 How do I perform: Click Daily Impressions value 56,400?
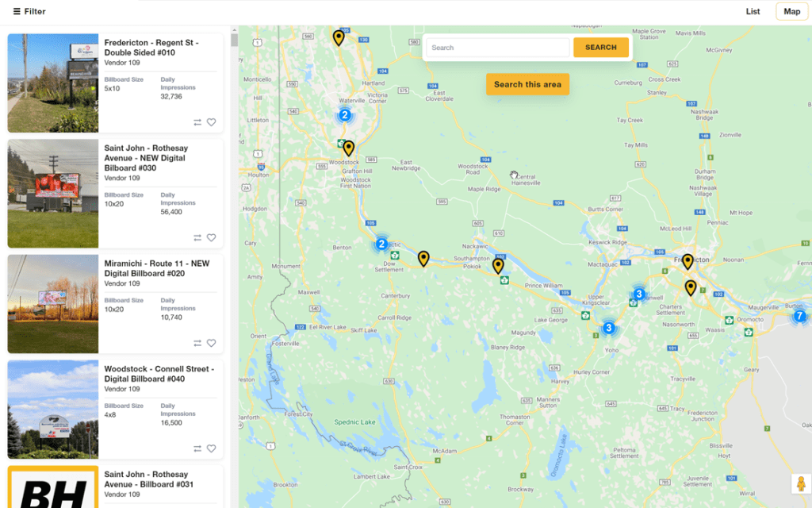(171, 211)
